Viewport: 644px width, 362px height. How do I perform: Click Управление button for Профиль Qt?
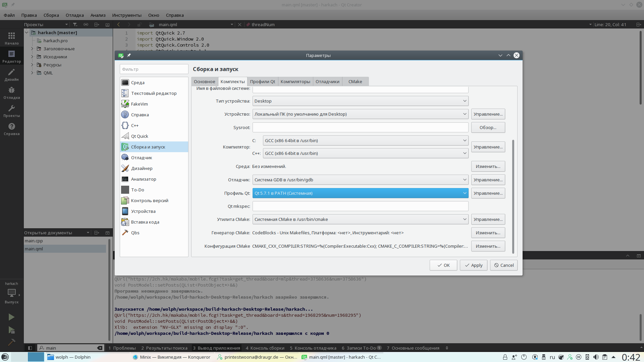[488, 193]
